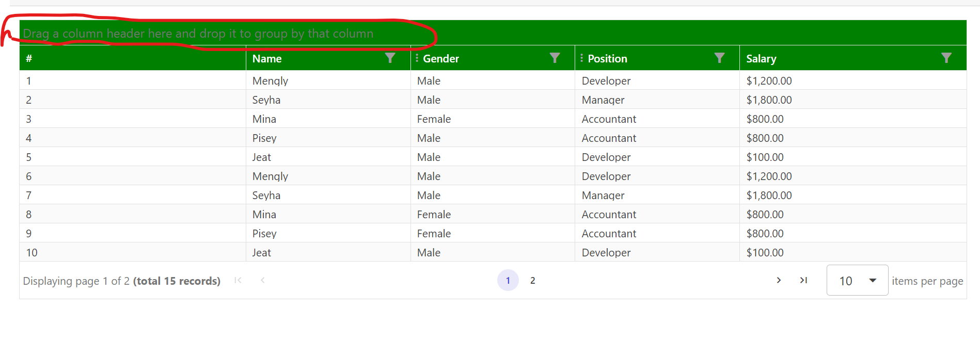Click the $800.00 salary in row 3
980x341 pixels.
[765, 119]
